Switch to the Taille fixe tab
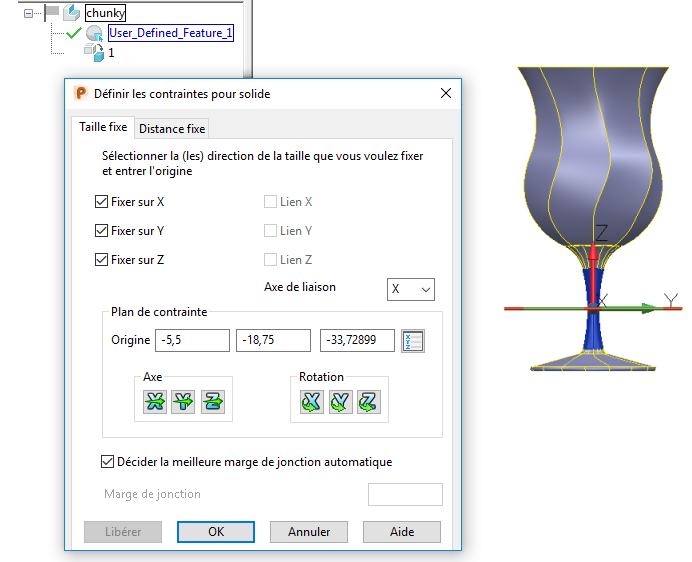This screenshot has height=562, width=692. [103, 127]
